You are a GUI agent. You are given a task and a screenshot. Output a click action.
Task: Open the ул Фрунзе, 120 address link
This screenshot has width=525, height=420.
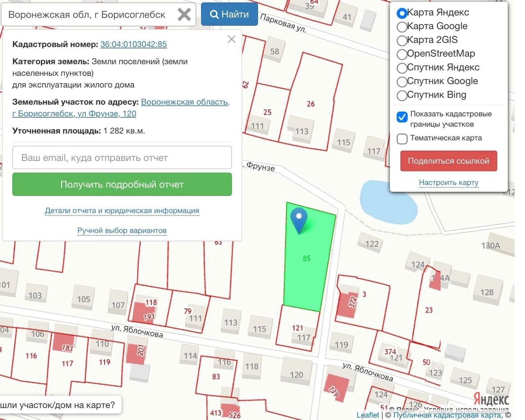(121, 108)
